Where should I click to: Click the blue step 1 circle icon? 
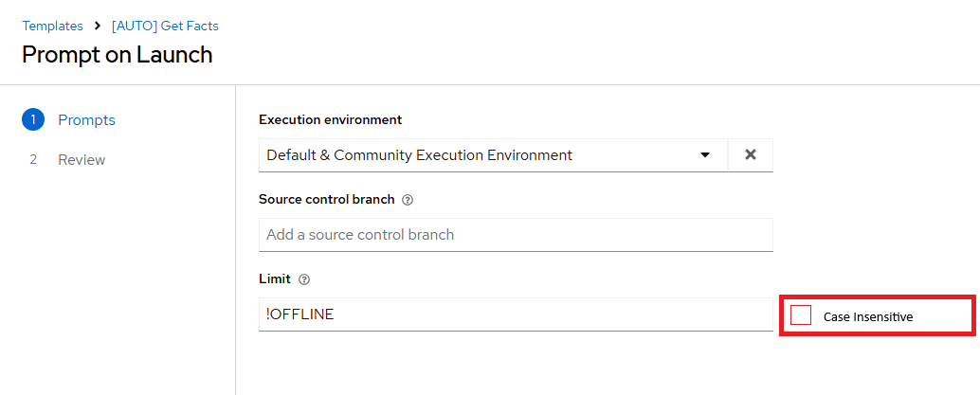tap(33, 120)
